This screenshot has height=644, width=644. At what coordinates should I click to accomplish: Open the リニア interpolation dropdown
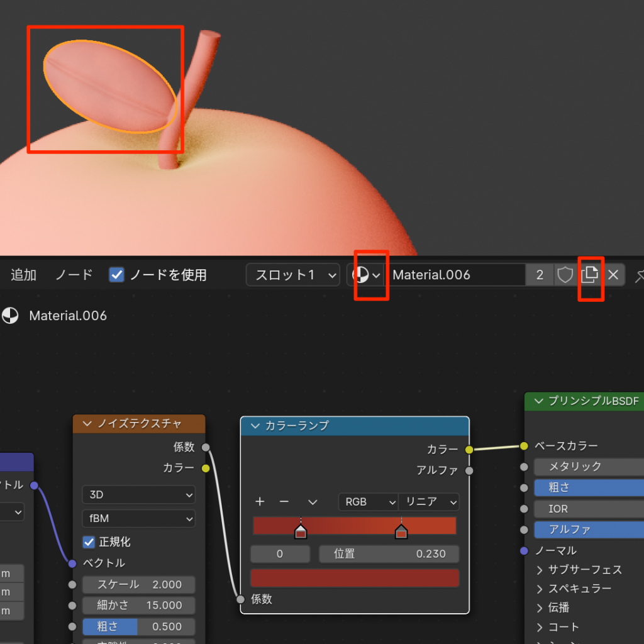click(x=429, y=502)
